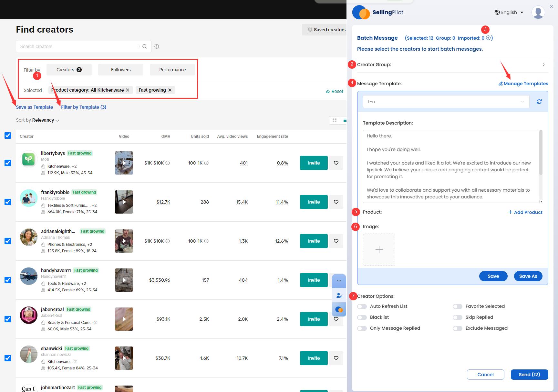Turn on Only Message Replied
The image size is (558, 392).
tap(362, 328)
